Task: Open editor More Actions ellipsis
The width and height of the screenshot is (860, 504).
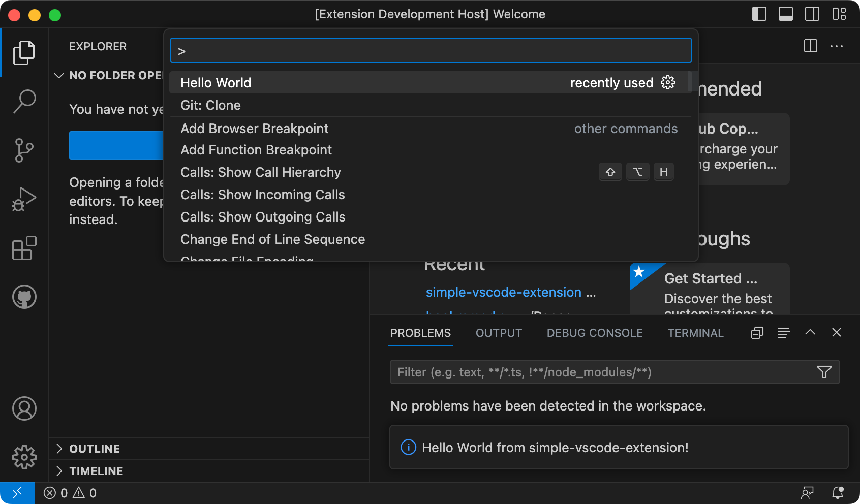Action: [x=837, y=46]
